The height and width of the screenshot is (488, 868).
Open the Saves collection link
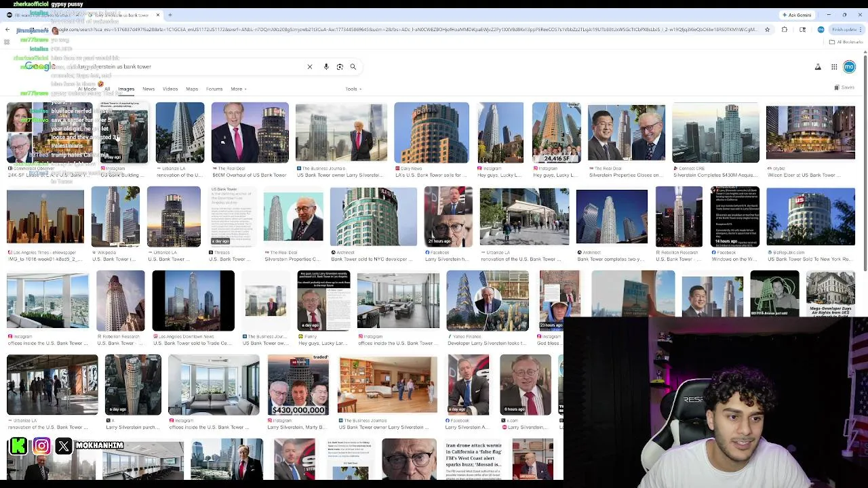[844, 87]
